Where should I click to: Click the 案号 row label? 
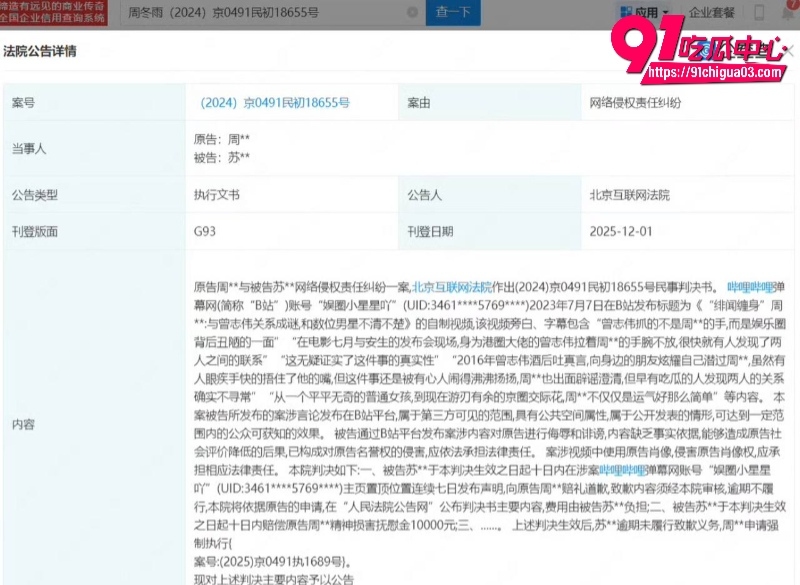[x=23, y=103]
